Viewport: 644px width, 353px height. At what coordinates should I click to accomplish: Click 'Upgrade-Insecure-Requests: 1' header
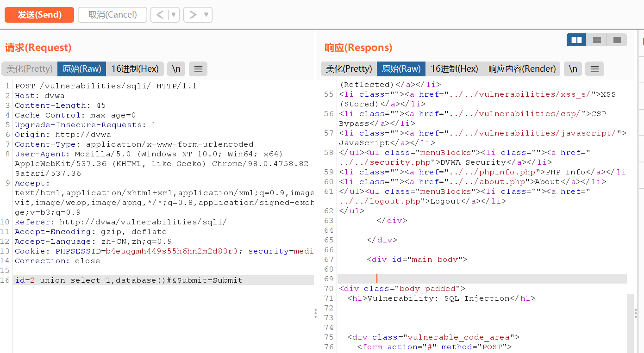click(85, 125)
